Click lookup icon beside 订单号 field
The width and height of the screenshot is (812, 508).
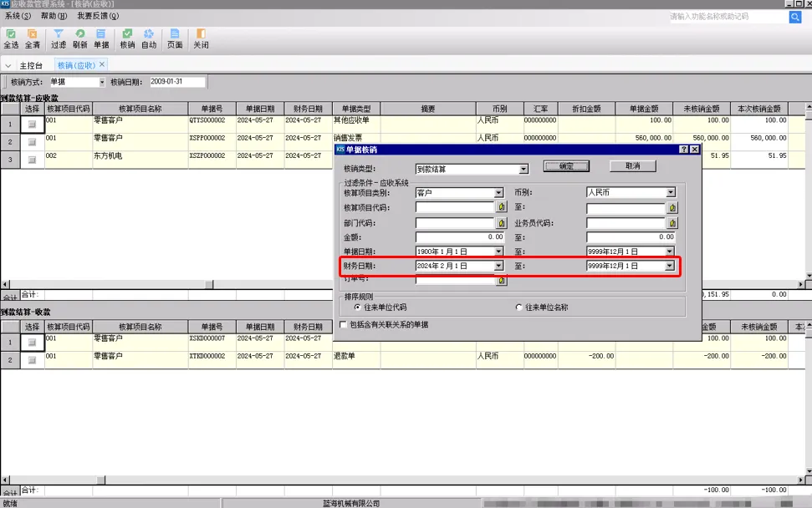[x=501, y=281]
